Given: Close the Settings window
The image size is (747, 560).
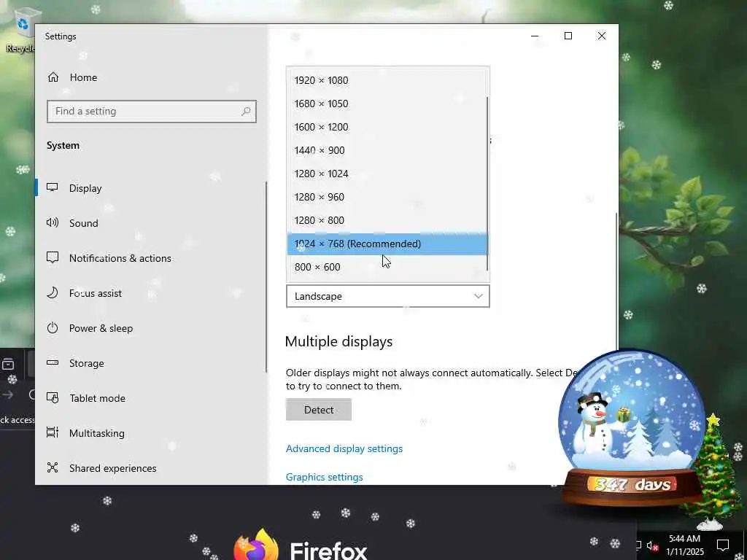Looking at the screenshot, I should (602, 36).
